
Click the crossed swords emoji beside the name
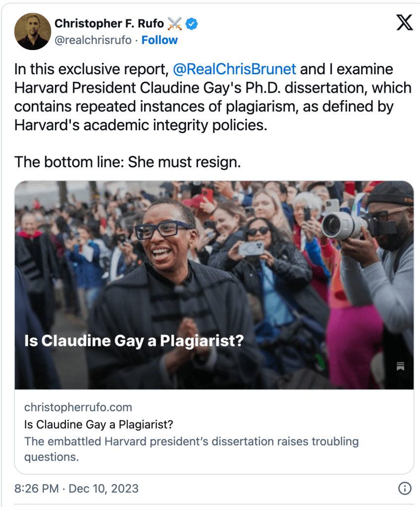point(175,23)
